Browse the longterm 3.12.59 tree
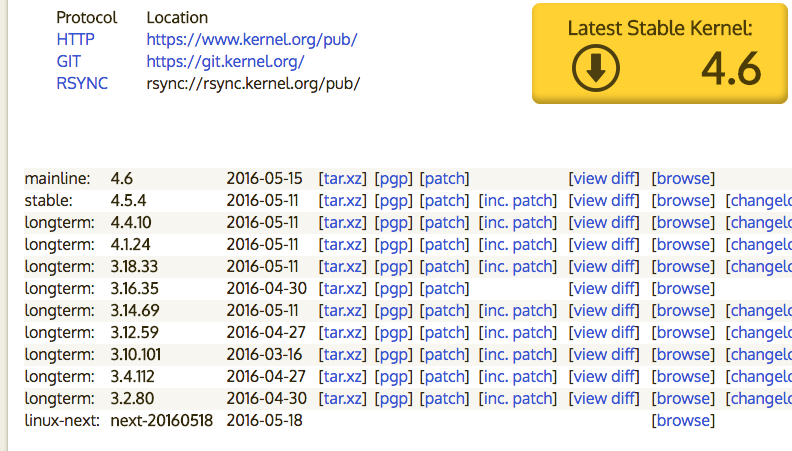The height and width of the screenshot is (451, 792). pyautogui.click(x=683, y=332)
